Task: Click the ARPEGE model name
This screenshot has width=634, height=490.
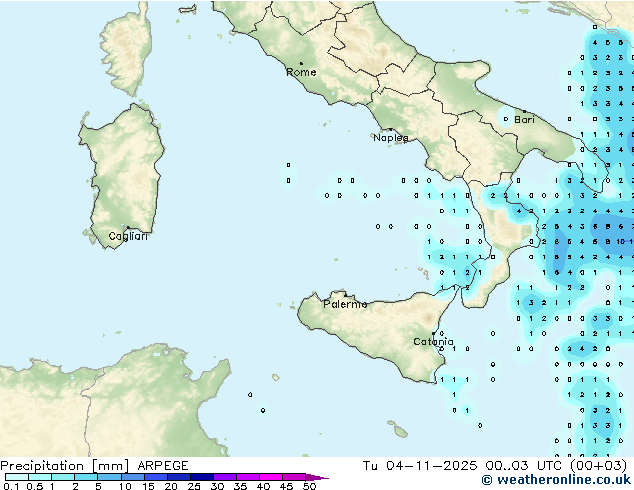Action: coord(163,466)
